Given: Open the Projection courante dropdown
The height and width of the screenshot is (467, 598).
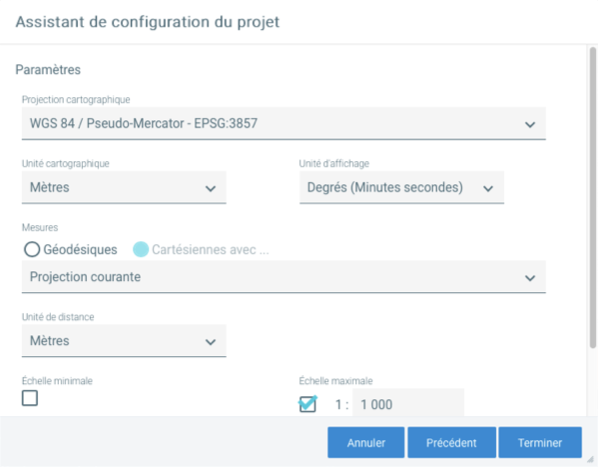Looking at the screenshot, I should pos(283,277).
